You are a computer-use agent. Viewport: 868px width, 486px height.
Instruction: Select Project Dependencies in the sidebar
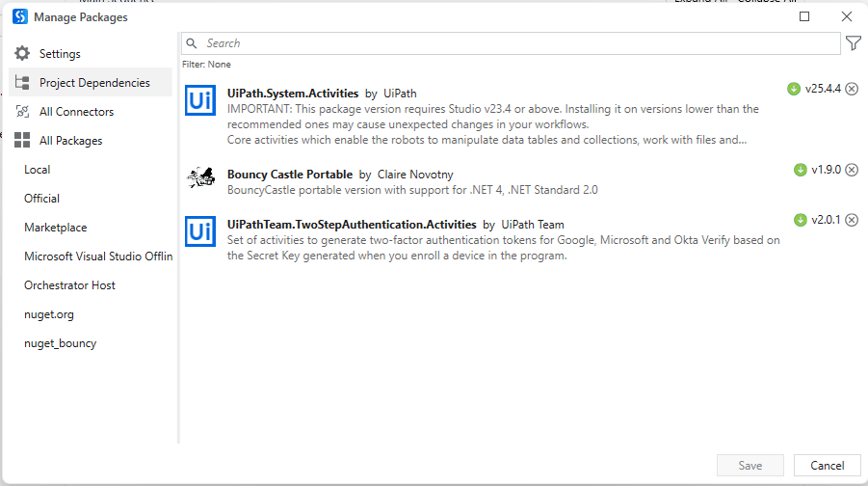(x=93, y=83)
